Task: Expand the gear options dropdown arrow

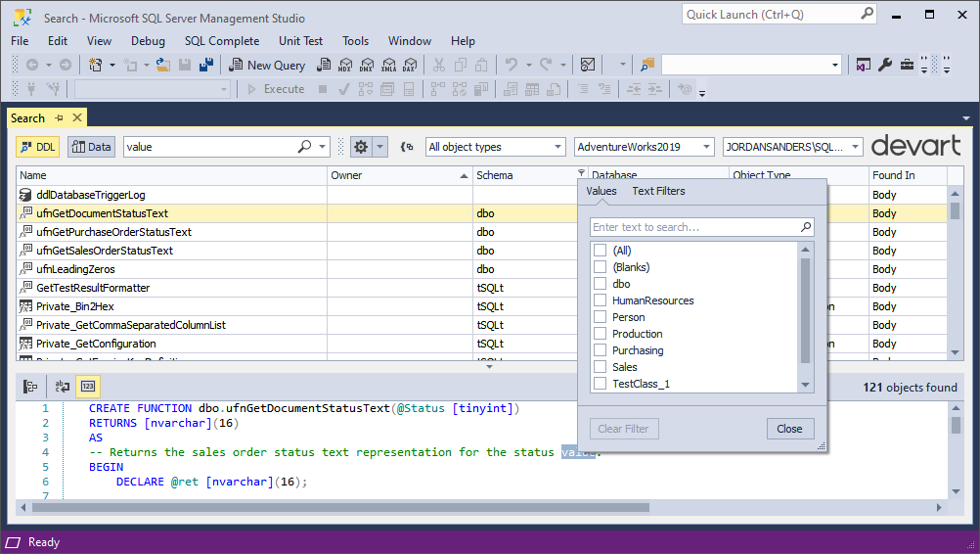Action: 380,147
